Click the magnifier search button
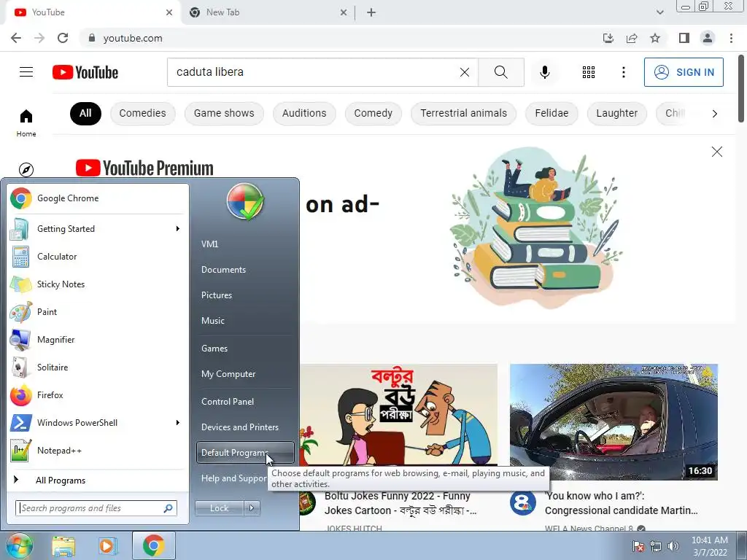 (x=500, y=72)
